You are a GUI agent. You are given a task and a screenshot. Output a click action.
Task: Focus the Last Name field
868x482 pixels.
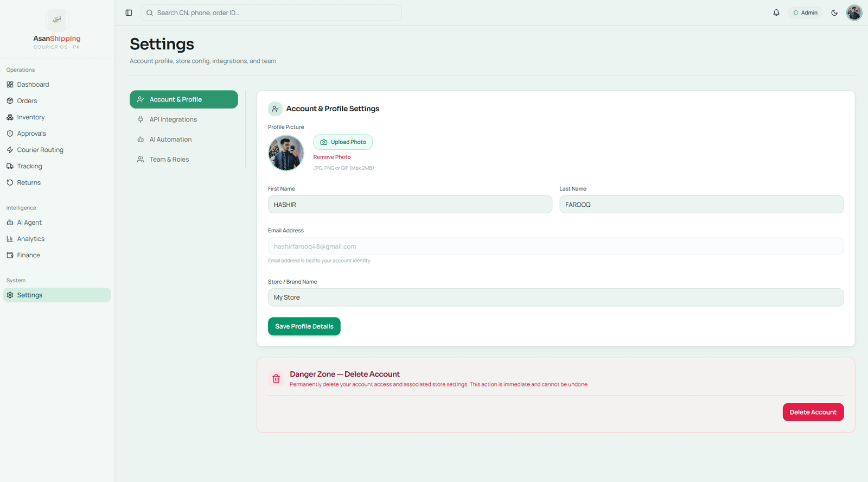pyautogui.click(x=701, y=205)
